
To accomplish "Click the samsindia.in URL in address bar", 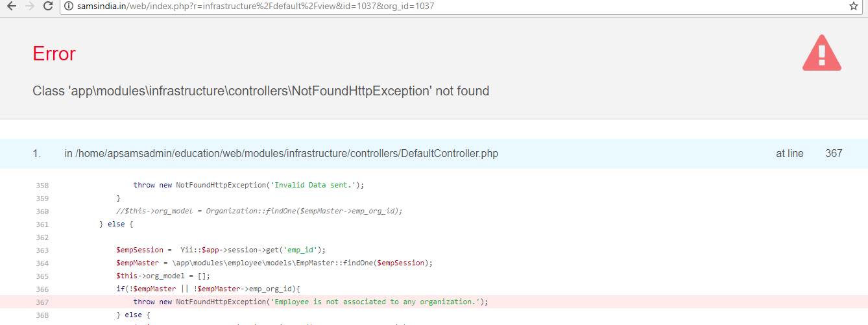I will click(x=256, y=6).
